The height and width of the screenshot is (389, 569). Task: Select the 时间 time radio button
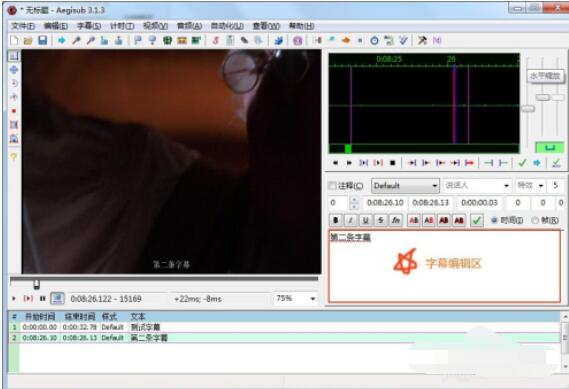coord(494,220)
